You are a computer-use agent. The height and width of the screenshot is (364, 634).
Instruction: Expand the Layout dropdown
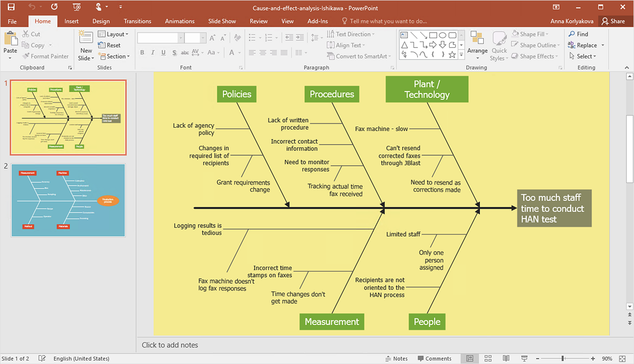tap(113, 34)
